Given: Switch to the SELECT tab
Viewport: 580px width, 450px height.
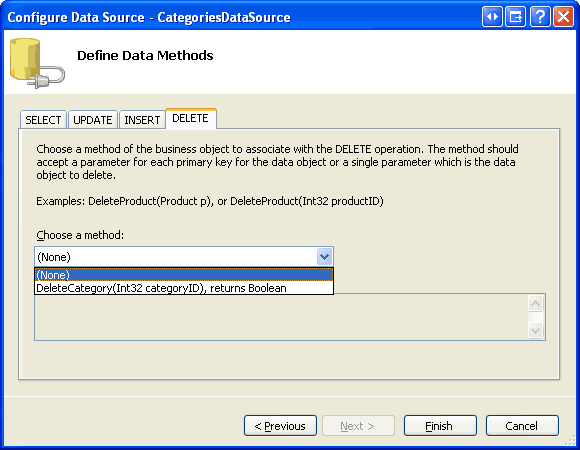Looking at the screenshot, I should [43, 120].
